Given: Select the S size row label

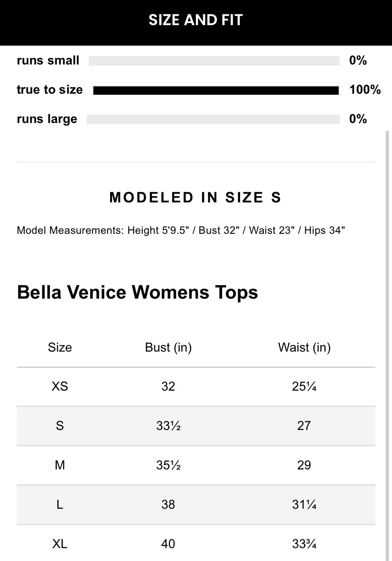Looking at the screenshot, I should point(60,426).
